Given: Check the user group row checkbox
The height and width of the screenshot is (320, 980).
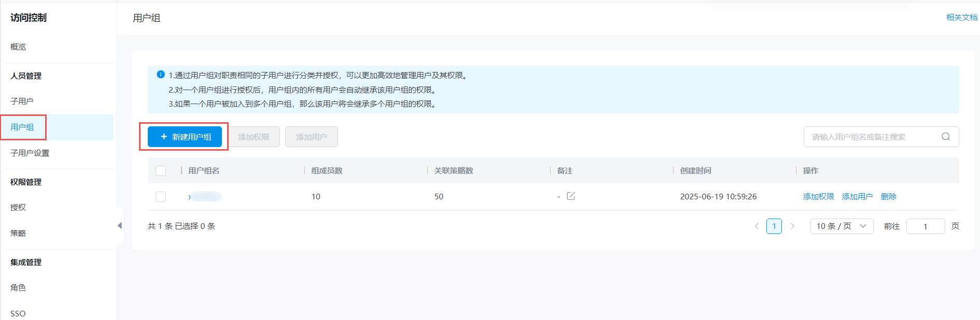Looking at the screenshot, I should click(x=161, y=197).
